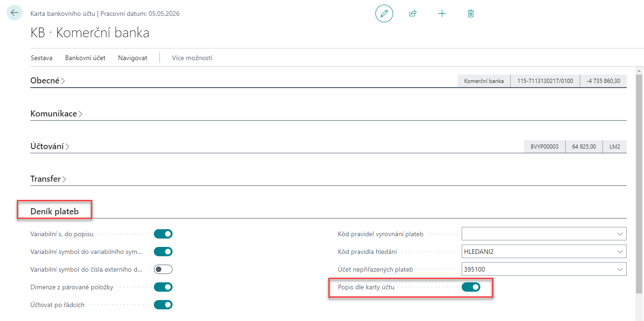Viewport: 644px width, 321px height.
Task: Create new record with plus icon
Action: click(442, 14)
